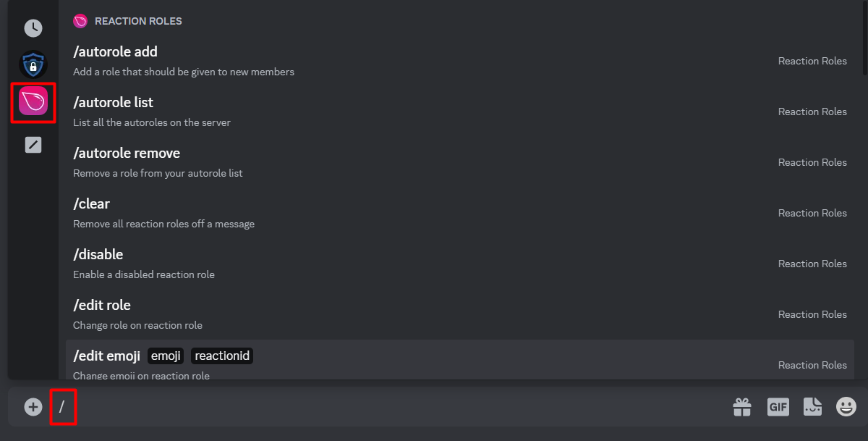Choose the /edit role command

pyautogui.click(x=460, y=315)
